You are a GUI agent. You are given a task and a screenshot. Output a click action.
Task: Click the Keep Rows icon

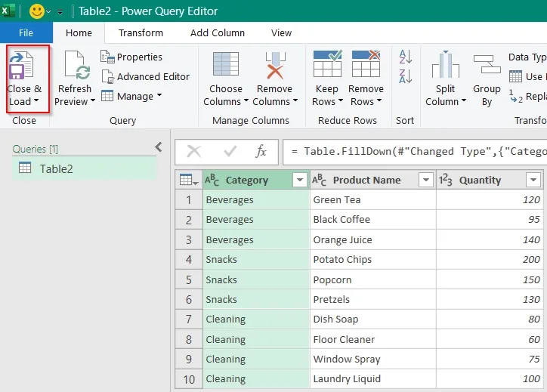(327, 63)
